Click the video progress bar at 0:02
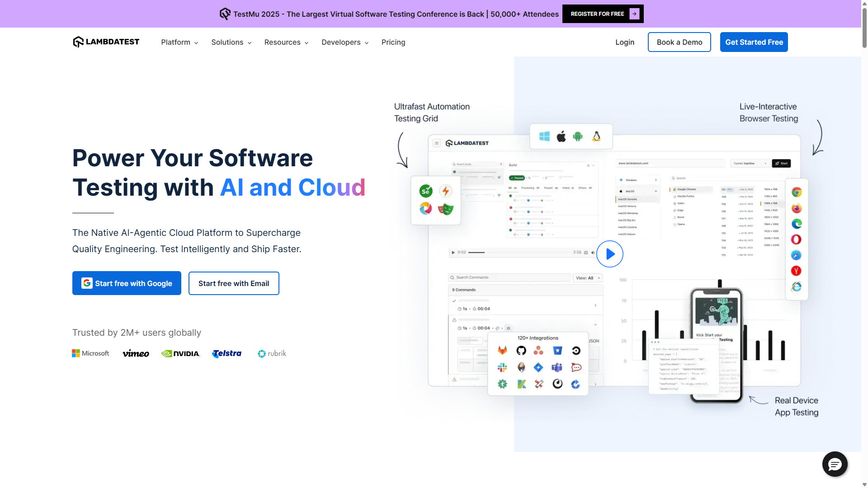 point(520,252)
